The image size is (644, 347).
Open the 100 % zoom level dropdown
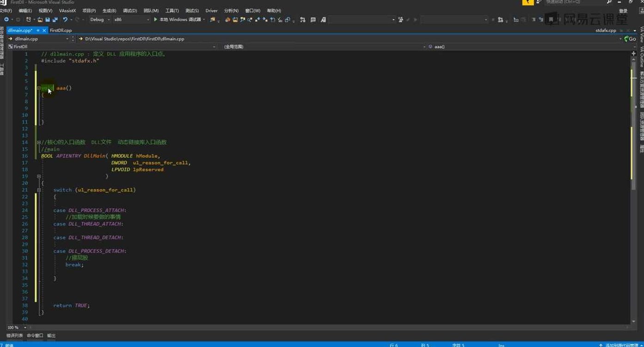[x=25, y=328]
